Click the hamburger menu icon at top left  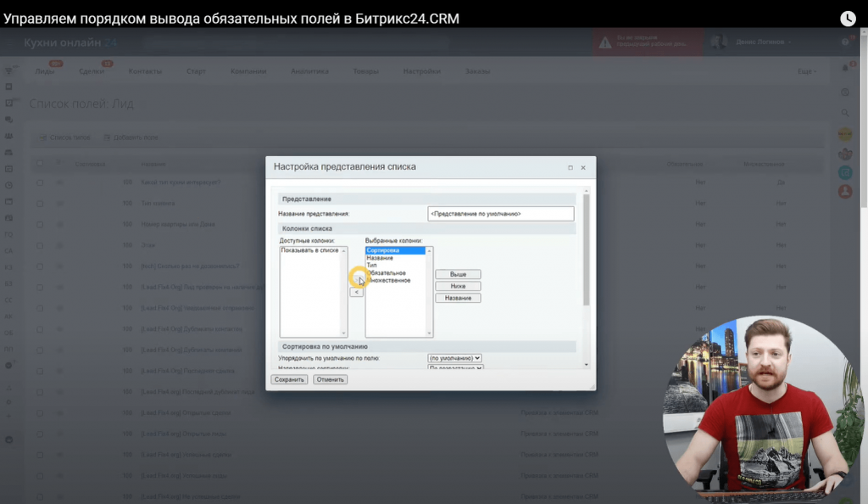coord(8,42)
